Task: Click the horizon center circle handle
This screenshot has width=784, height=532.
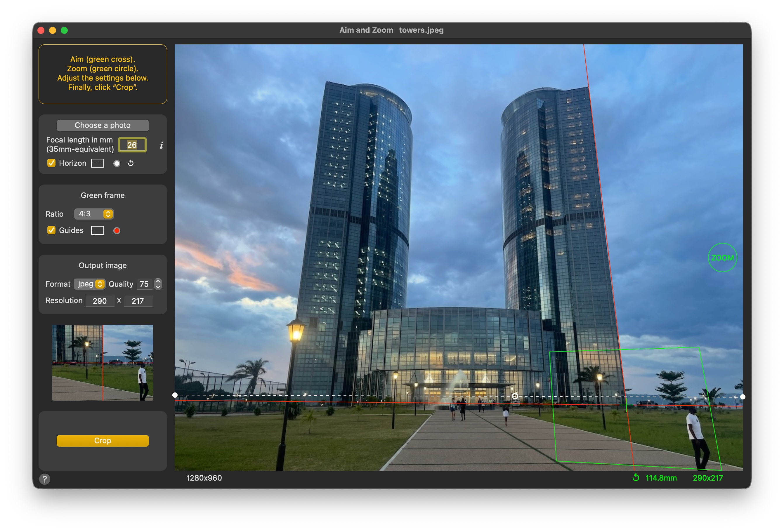Action: click(x=515, y=396)
